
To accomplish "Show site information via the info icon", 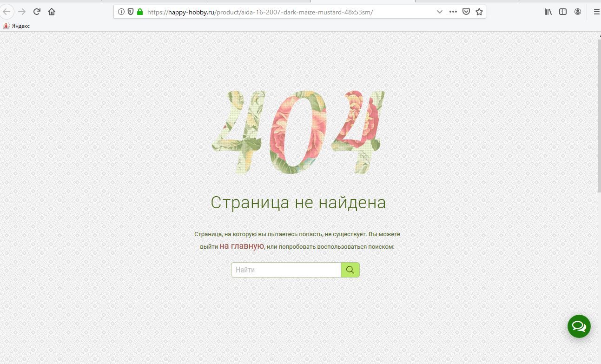I will tap(121, 12).
